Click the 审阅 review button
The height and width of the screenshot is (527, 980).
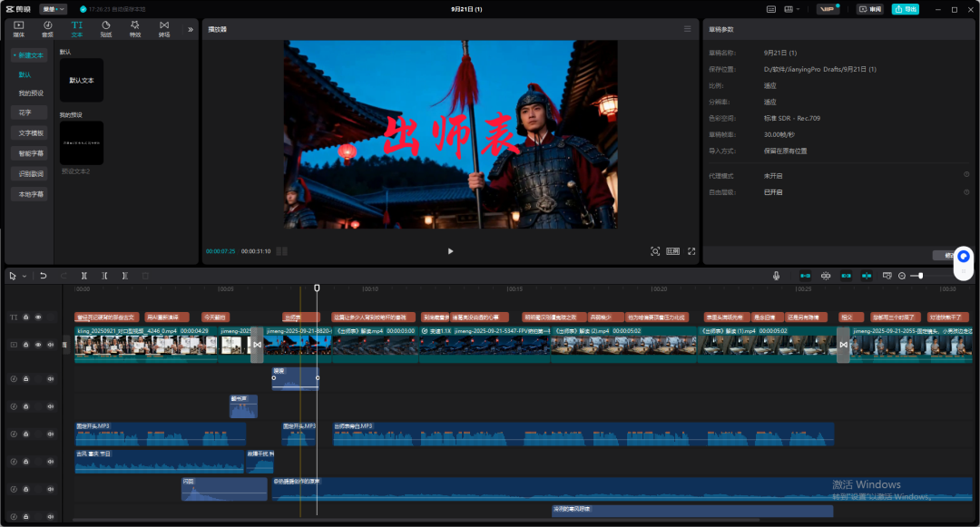click(x=870, y=9)
